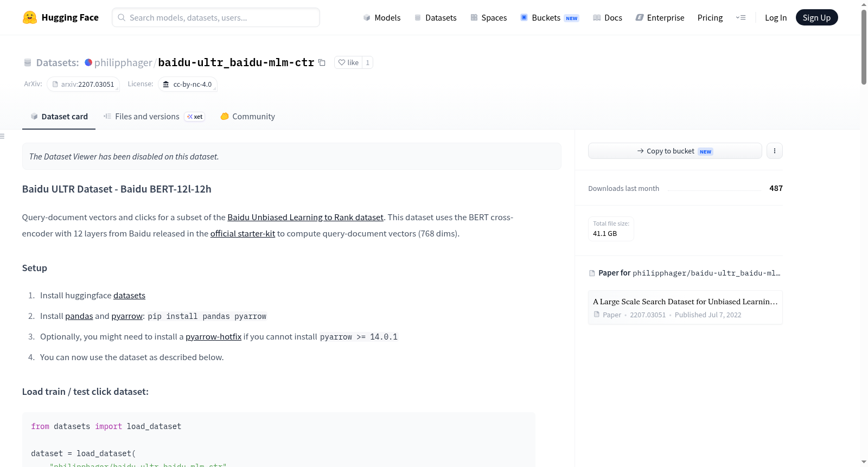Go to Spaces in the top navigation
The width and height of the screenshot is (868, 467).
point(489,17)
